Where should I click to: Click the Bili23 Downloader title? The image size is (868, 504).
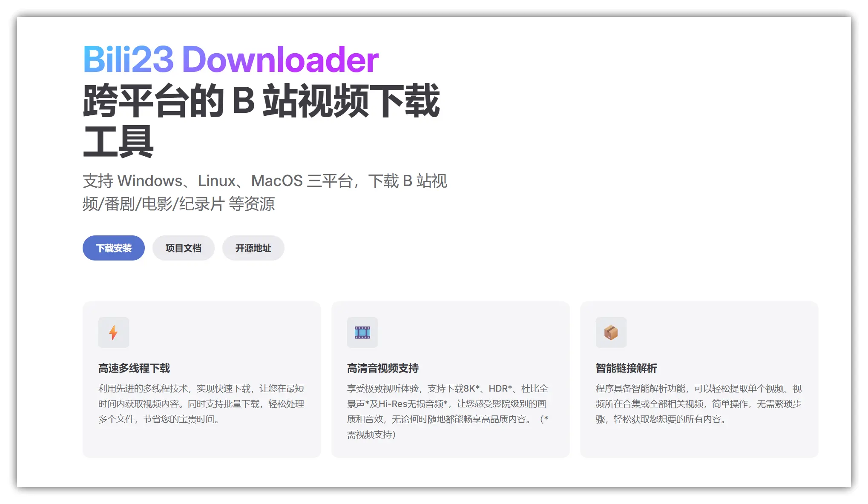point(230,59)
